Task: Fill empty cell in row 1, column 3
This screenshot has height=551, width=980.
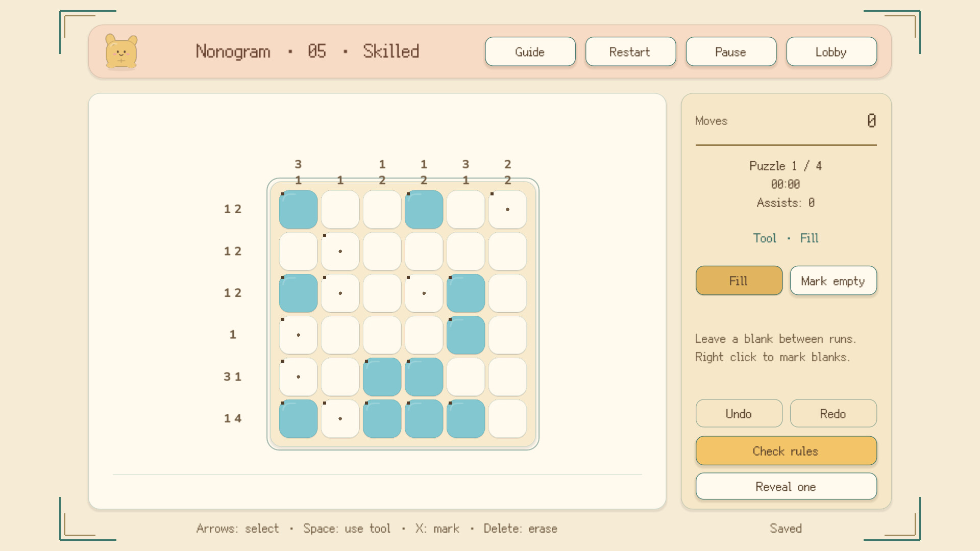Action: (x=382, y=209)
